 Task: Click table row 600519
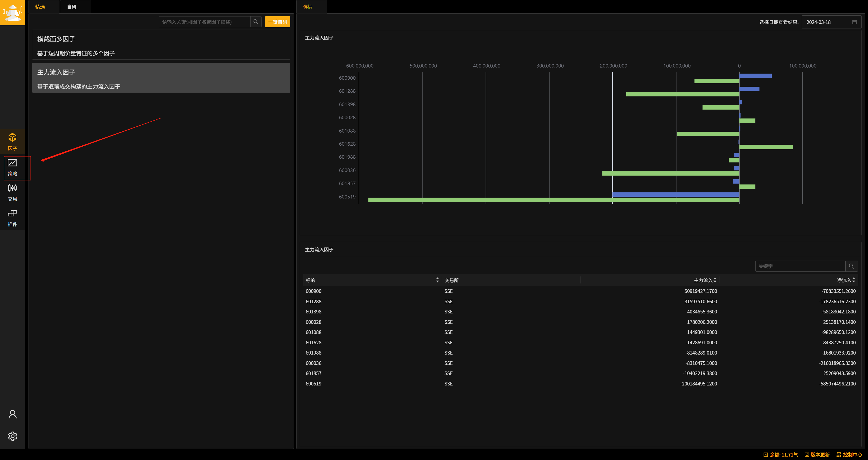pyautogui.click(x=580, y=383)
